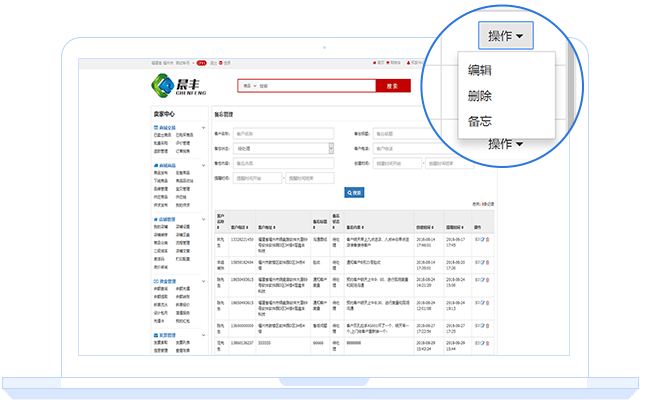
Task: Open the 备忘状态 select box showing 待处理
Action: (283, 148)
